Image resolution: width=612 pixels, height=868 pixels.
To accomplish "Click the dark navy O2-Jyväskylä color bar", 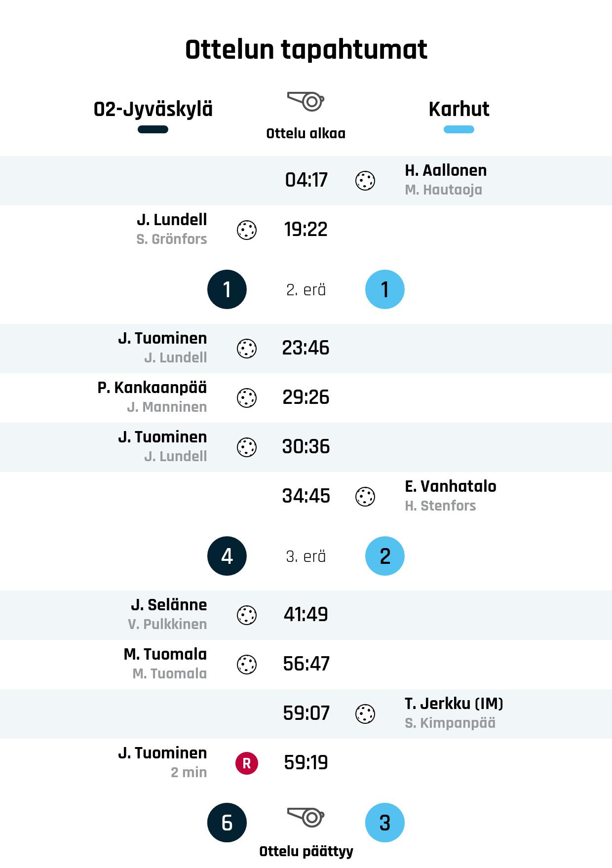I will click(x=153, y=130).
